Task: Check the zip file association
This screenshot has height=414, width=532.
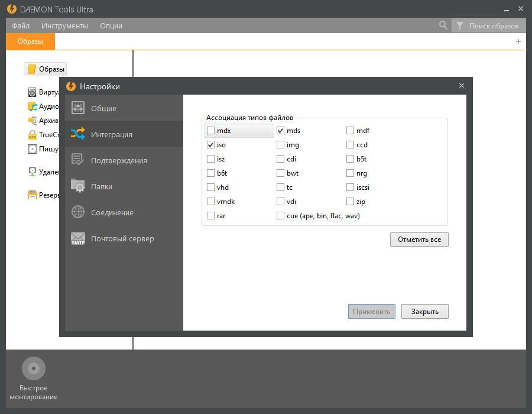Action: point(350,202)
